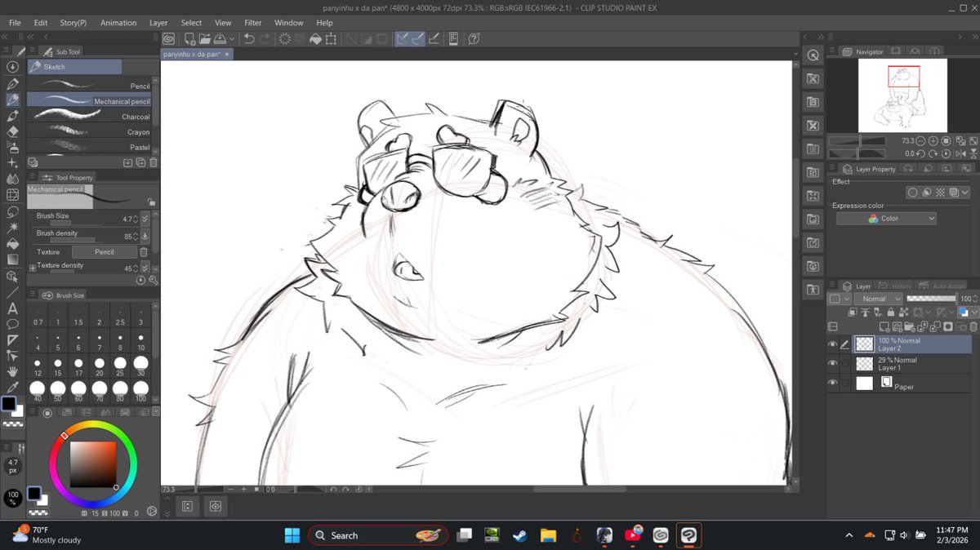Hide the Paper layer
This screenshot has height=550, width=980.
click(x=833, y=381)
